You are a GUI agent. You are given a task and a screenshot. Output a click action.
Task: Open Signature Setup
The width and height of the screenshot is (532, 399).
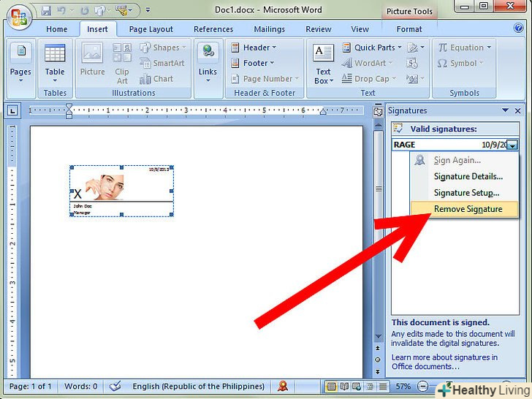click(x=465, y=193)
